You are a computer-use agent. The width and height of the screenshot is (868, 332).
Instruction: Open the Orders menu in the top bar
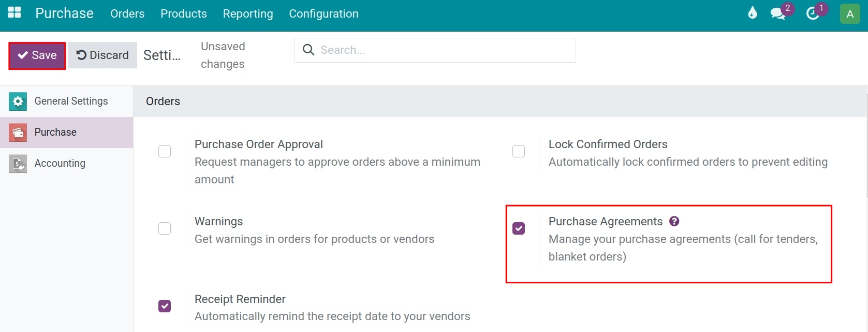pos(127,13)
